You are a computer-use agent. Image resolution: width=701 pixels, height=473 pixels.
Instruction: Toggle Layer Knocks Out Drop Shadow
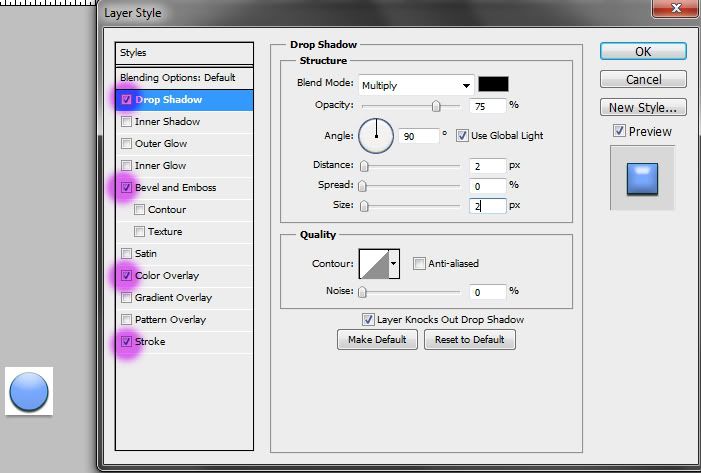368,319
